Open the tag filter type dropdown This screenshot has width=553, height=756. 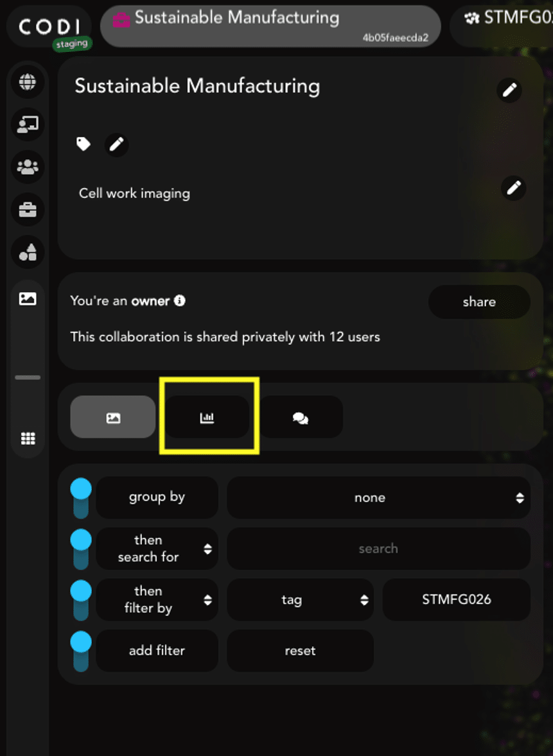tap(300, 600)
